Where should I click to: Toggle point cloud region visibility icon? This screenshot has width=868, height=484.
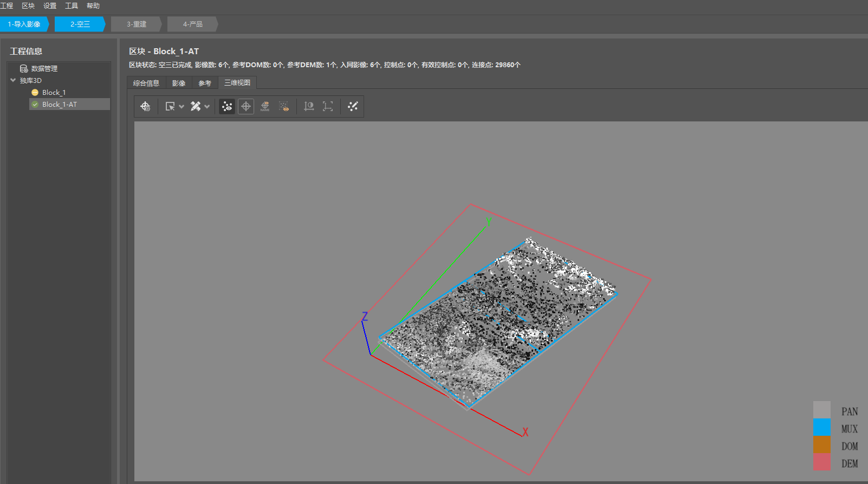(284, 107)
